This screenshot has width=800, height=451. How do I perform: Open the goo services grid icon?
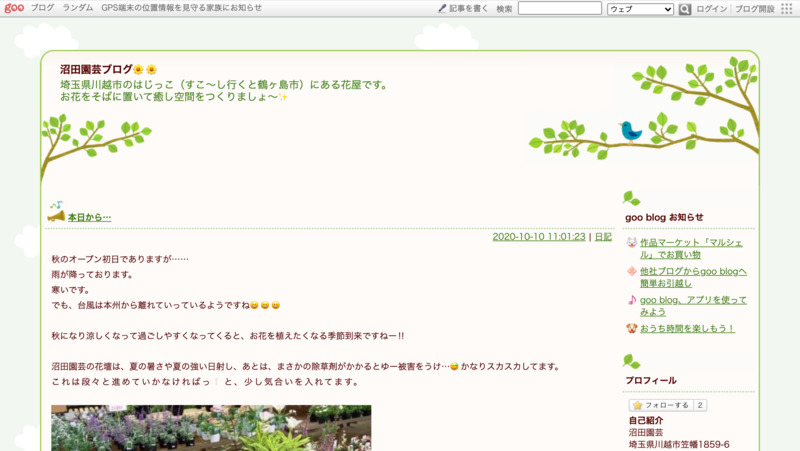click(787, 9)
